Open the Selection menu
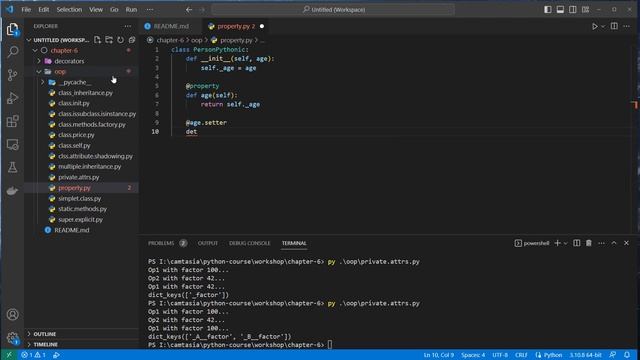Image resolution: width=640 pixels, height=360 pixels. coord(69,9)
